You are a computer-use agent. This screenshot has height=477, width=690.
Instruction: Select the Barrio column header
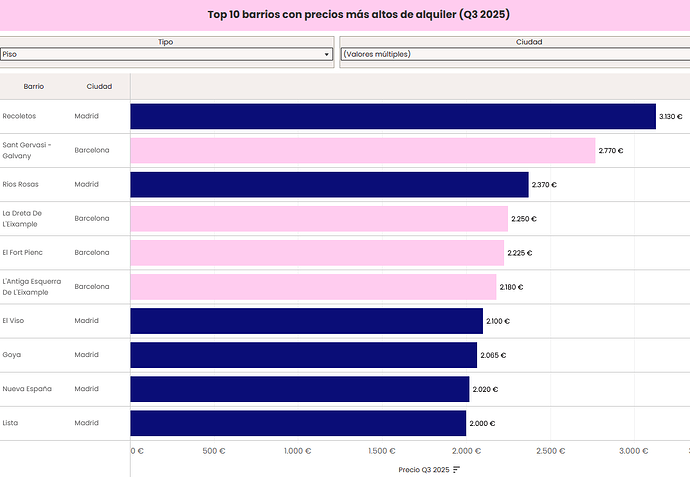point(34,87)
